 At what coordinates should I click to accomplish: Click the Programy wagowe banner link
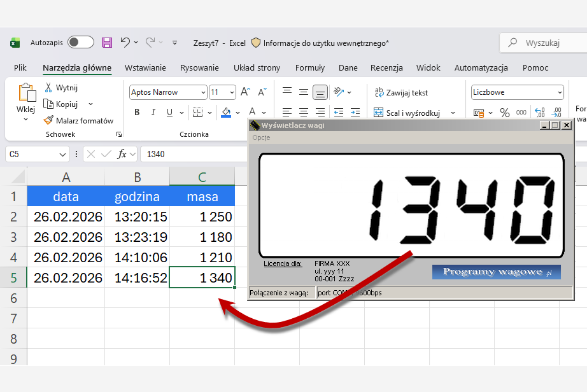(x=496, y=272)
